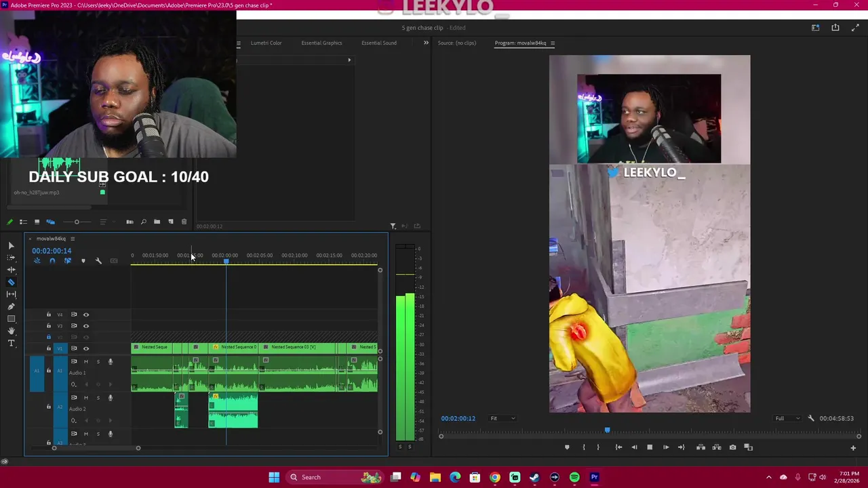Switch to the Essential Sound tab
The height and width of the screenshot is (488, 868).
tap(378, 43)
